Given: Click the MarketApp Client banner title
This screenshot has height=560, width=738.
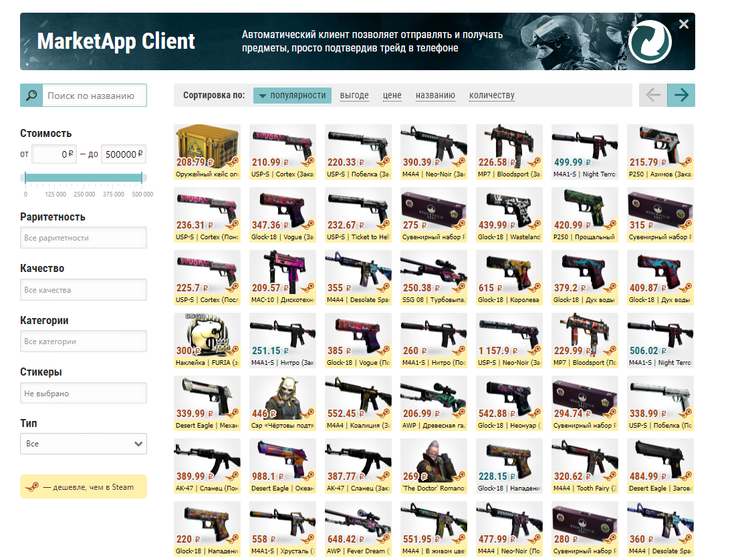Looking at the screenshot, I should (x=116, y=41).
